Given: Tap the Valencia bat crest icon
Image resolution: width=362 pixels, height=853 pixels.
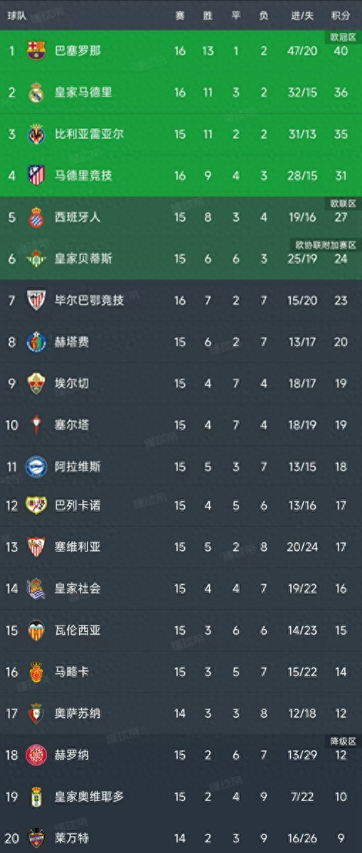Looking at the screenshot, I should [x=36, y=630].
